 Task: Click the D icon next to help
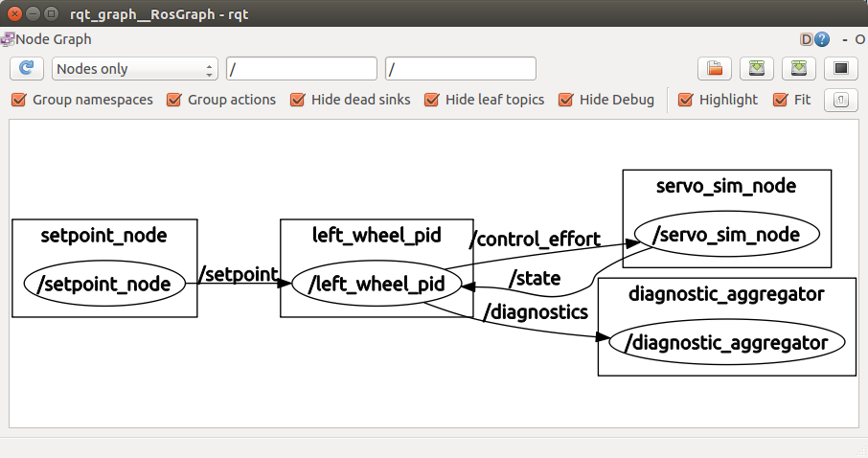click(806, 39)
